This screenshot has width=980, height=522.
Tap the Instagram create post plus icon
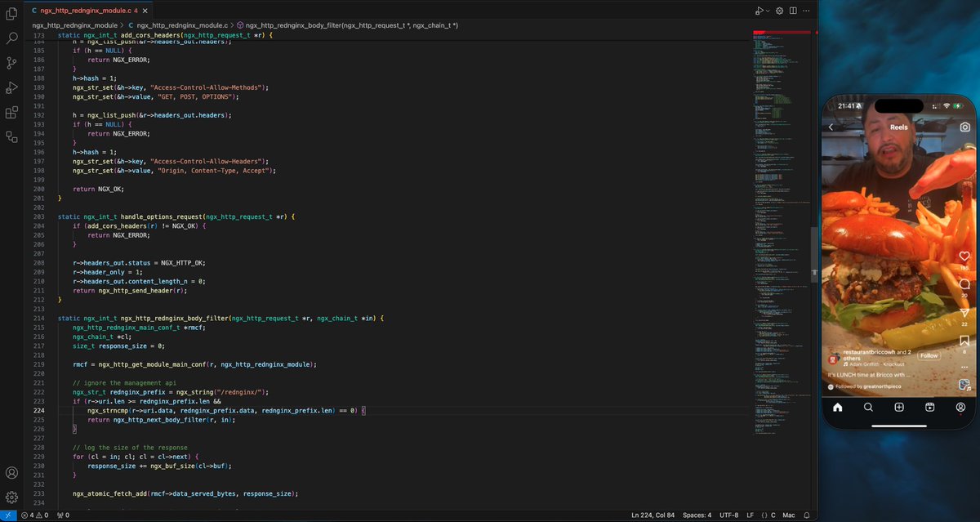pos(898,407)
